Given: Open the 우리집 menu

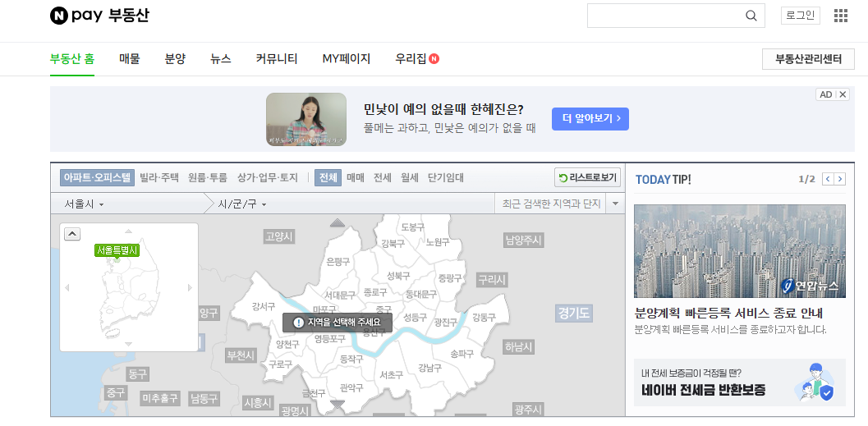Looking at the screenshot, I should (x=411, y=58).
